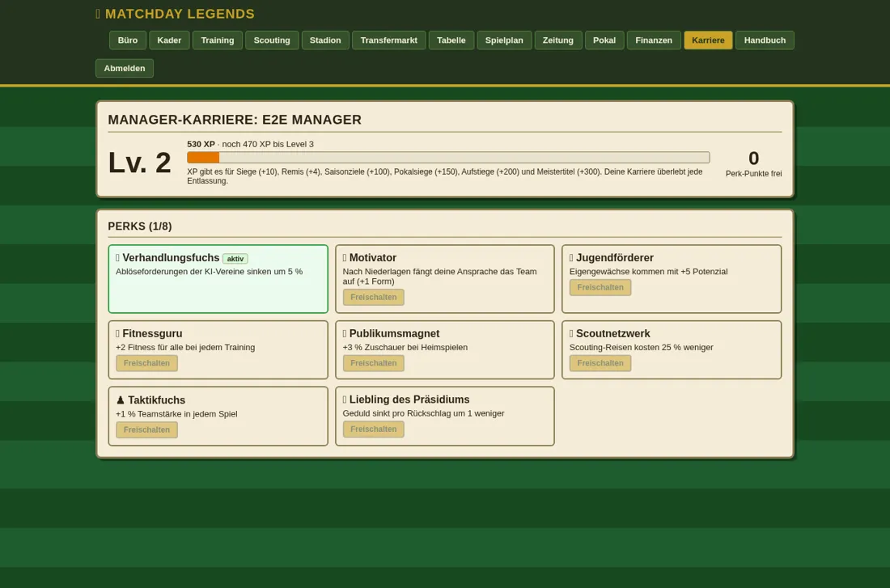
Task: Click the free perk points count '0'
Action: pos(754,159)
